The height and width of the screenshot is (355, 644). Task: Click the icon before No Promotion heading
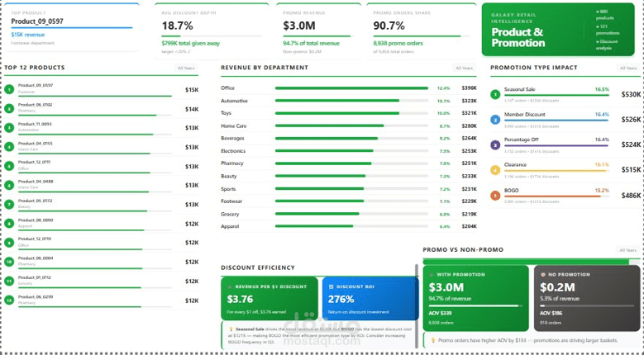click(x=542, y=275)
